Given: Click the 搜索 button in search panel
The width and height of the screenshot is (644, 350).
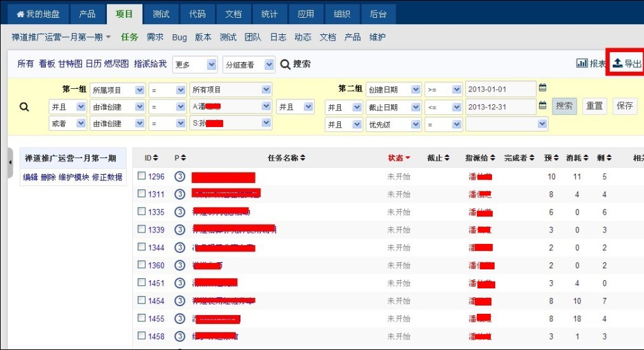Looking at the screenshot, I should [564, 106].
